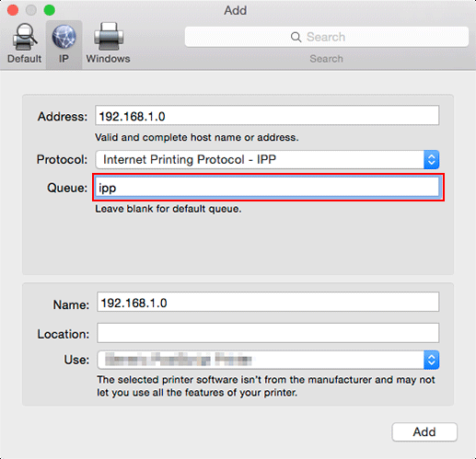
Task: Click into the Address field
Action: coord(267,115)
